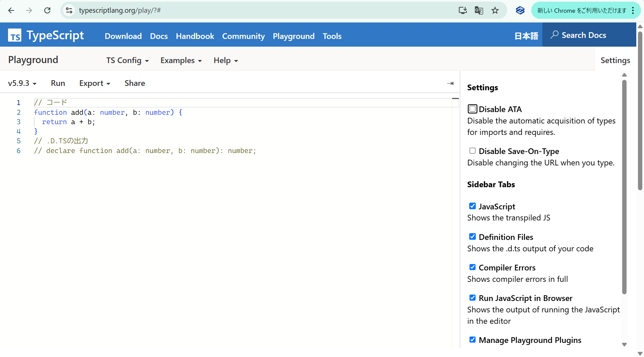Viewport: 644px width, 357px height.
Task: Reload the page with browser refresh icon
Action: (47, 10)
